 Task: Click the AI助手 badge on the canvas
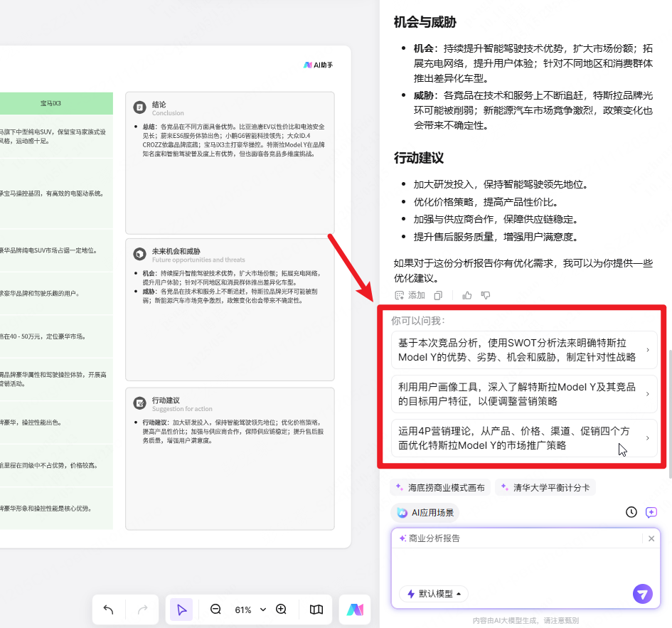coord(318,65)
